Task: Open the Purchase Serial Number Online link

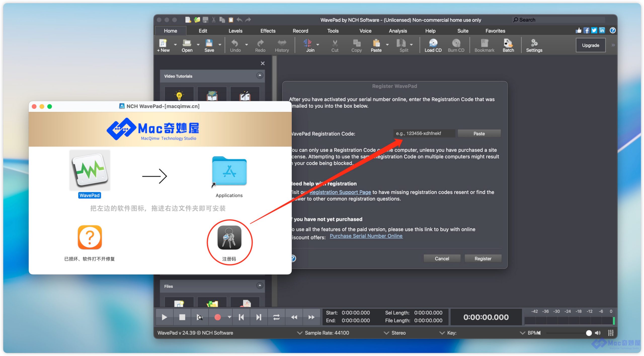Action: pos(366,236)
